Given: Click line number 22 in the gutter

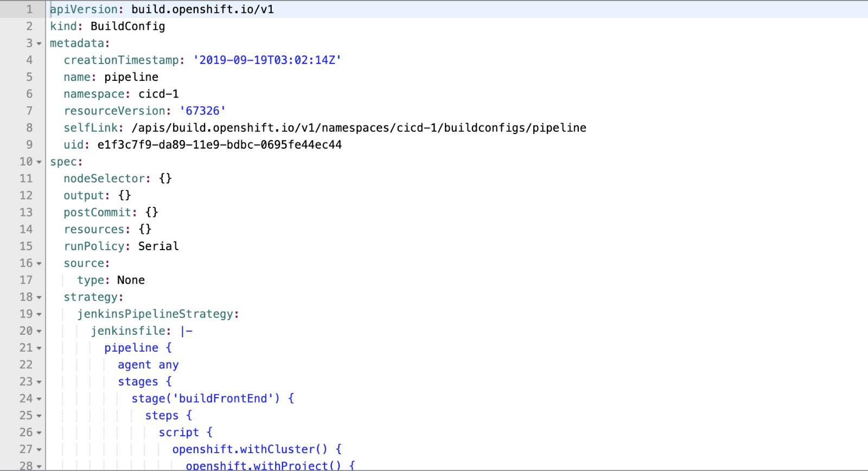Looking at the screenshot, I should [26, 365].
